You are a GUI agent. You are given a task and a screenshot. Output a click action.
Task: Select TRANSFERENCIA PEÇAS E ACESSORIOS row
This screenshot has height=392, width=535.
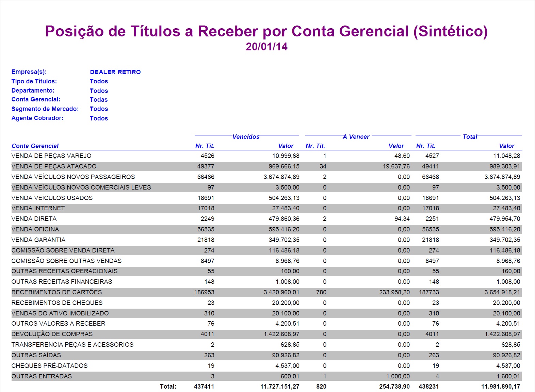(x=266, y=345)
